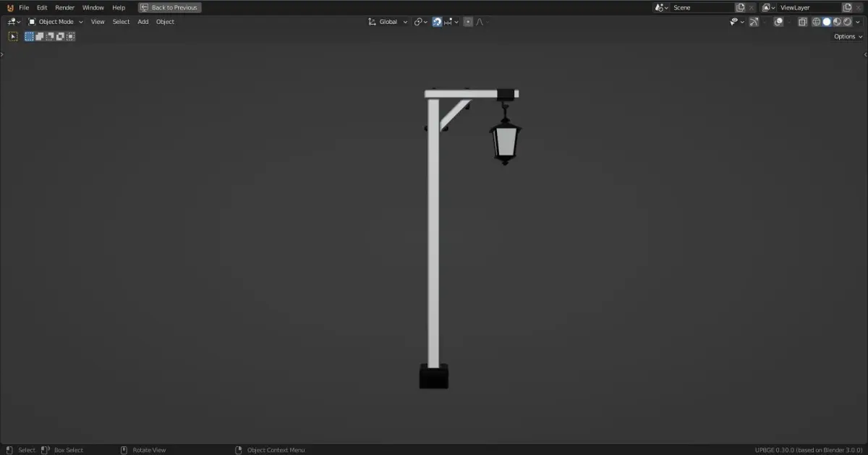The height and width of the screenshot is (455, 868).
Task: Open the File menu
Action: coord(24,7)
